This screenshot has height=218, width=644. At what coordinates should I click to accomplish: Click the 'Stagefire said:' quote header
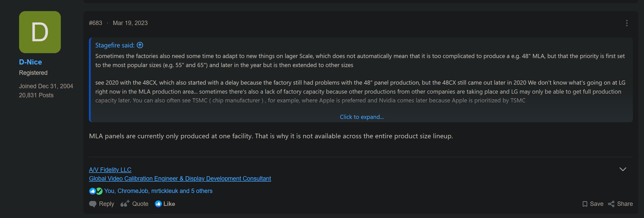pos(115,45)
